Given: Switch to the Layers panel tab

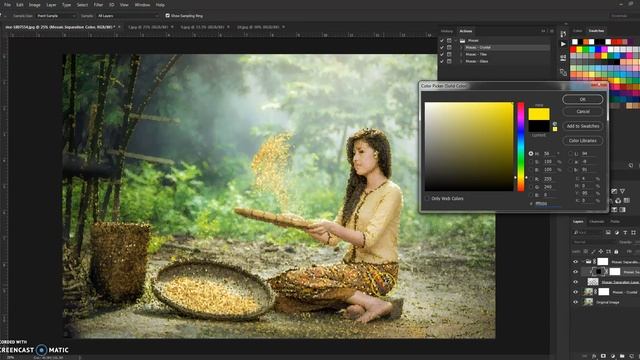Looking at the screenshot, I should tap(578, 222).
